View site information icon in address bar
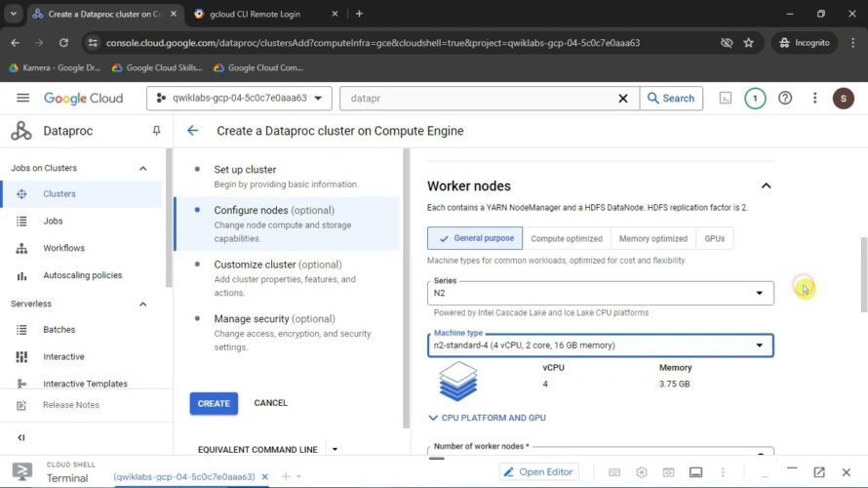The height and width of the screenshot is (488, 868). pyautogui.click(x=93, y=43)
